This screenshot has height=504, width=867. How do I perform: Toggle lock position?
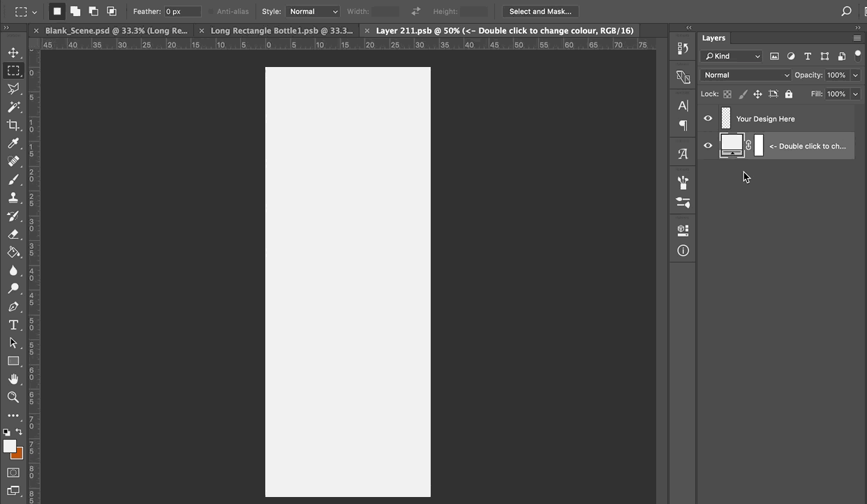pos(757,94)
